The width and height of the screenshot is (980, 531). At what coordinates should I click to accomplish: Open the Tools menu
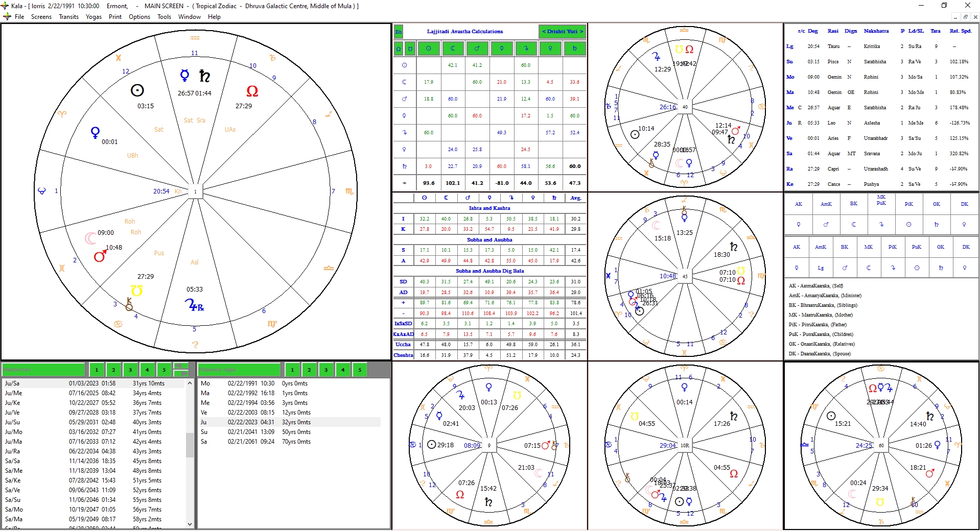pyautogui.click(x=164, y=17)
